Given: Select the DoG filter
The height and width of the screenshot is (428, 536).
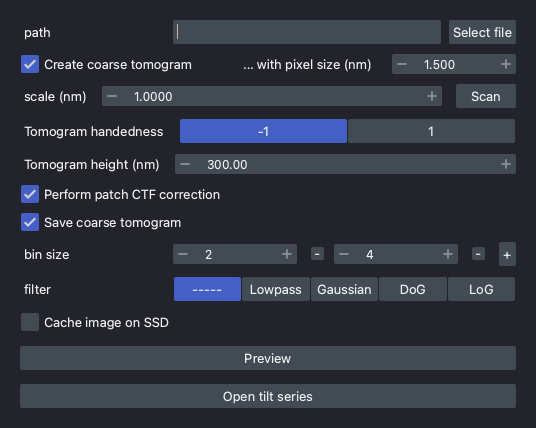Looking at the screenshot, I should coord(413,289).
